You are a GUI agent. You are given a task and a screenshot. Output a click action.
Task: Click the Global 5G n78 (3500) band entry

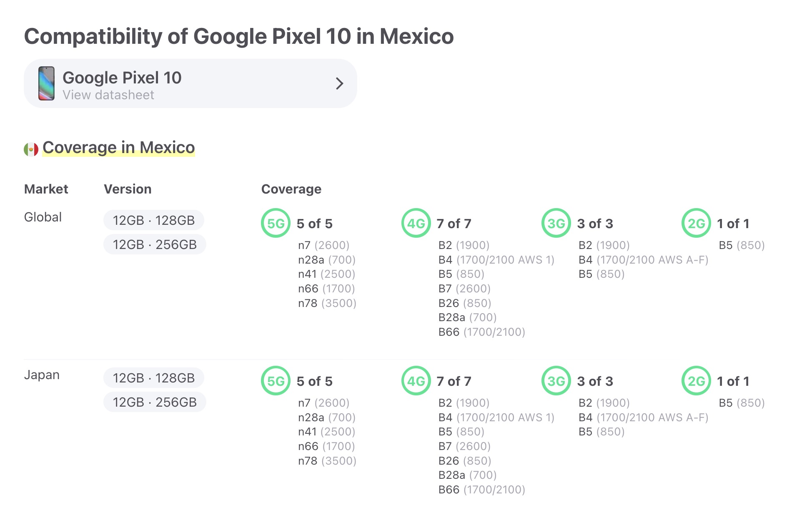click(327, 303)
